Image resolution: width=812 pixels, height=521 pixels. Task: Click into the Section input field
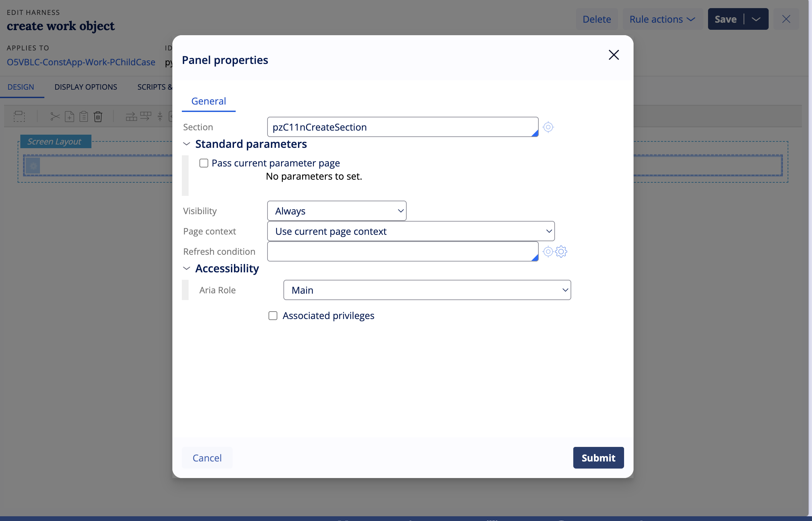(403, 127)
